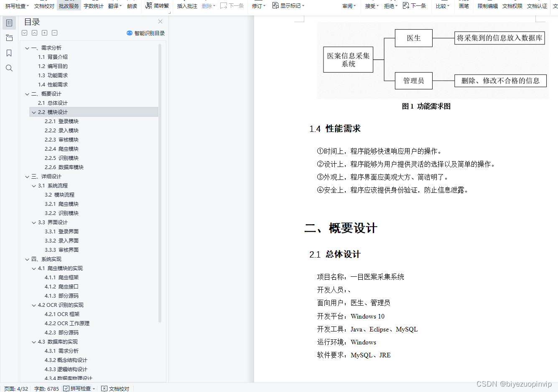The width and height of the screenshot is (558, 392).
Task: Open the 翻译 dropdown
Action: (x=115, y=6)
